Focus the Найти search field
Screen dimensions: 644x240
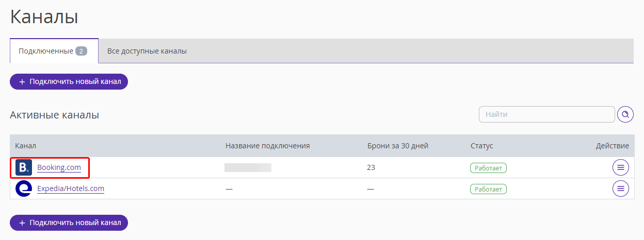[546, 114]
